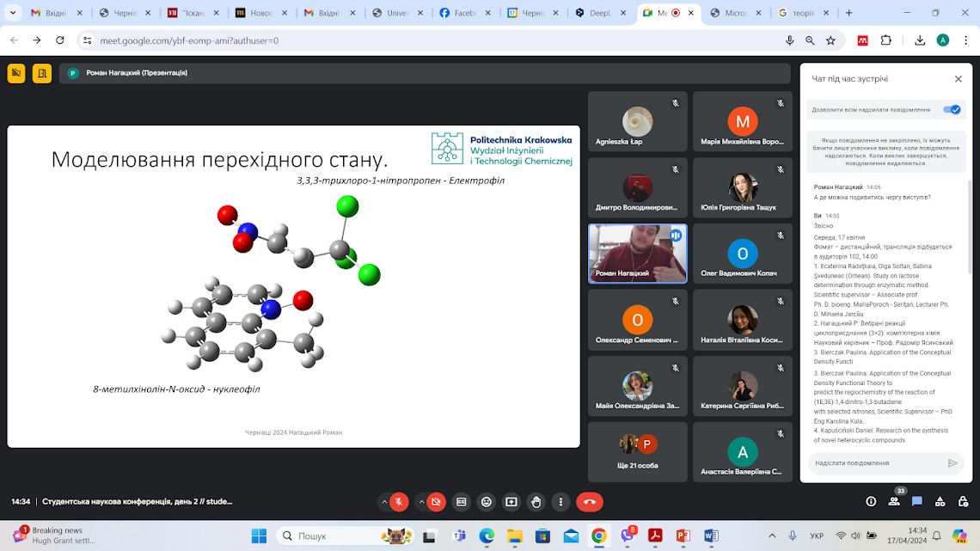
Task: Open the УКР language switcher
Action: coord(817,536)
